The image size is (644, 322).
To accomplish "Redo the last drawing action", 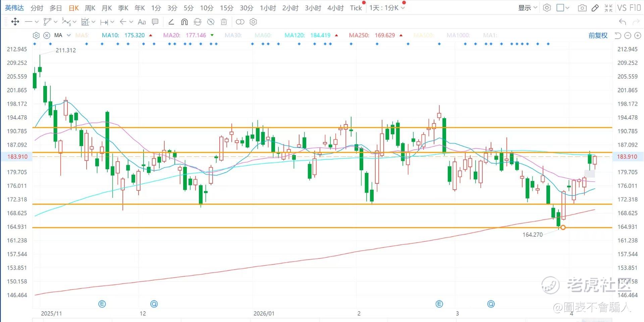I will (x=636, y=22).
